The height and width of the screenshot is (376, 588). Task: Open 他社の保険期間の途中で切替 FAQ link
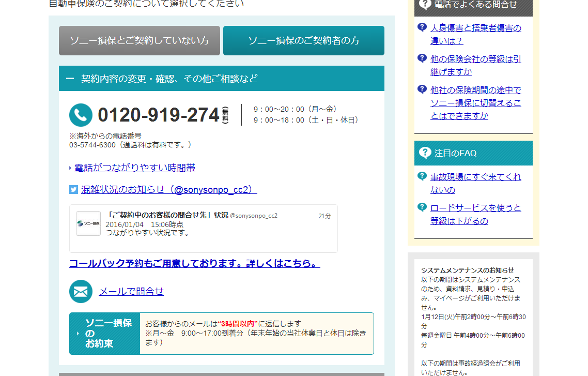coord(476,103)
